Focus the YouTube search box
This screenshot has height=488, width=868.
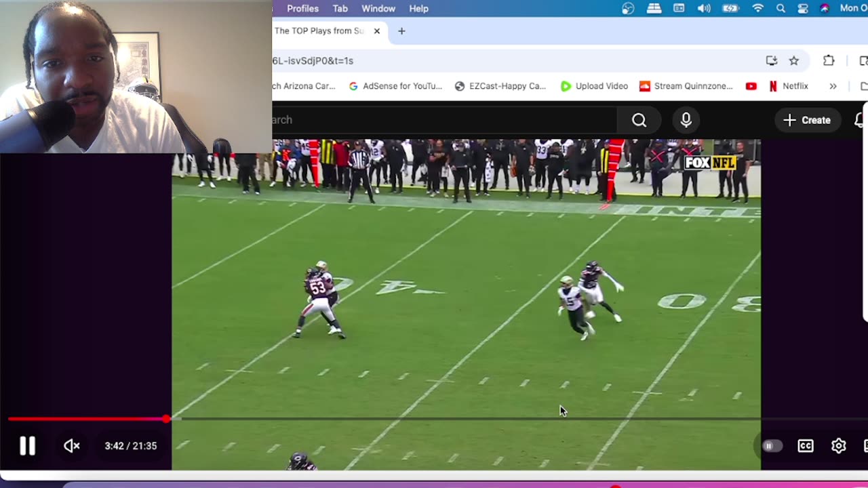[x=445, y=120]
